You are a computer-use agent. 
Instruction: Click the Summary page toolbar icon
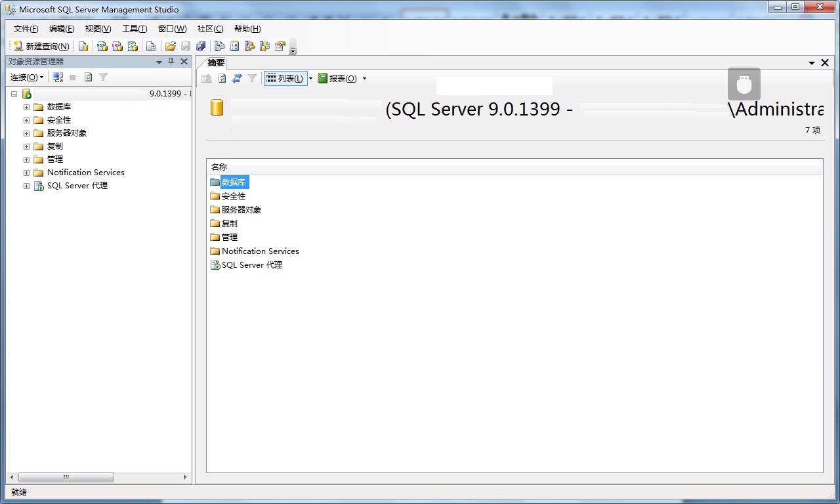pos(235,46)
